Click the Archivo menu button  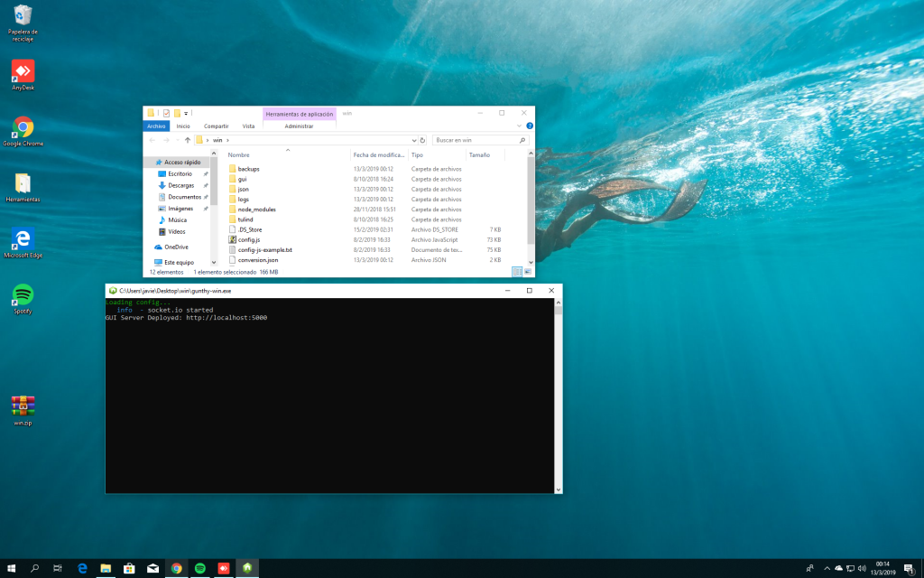click(157, 126)
